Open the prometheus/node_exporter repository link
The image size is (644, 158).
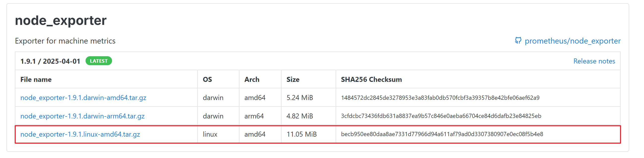573,41
